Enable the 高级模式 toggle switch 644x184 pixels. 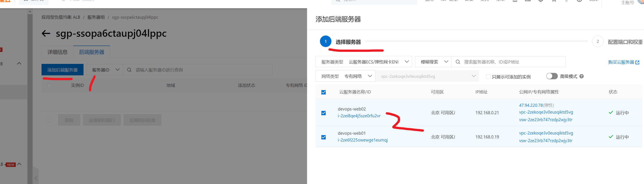552,76
